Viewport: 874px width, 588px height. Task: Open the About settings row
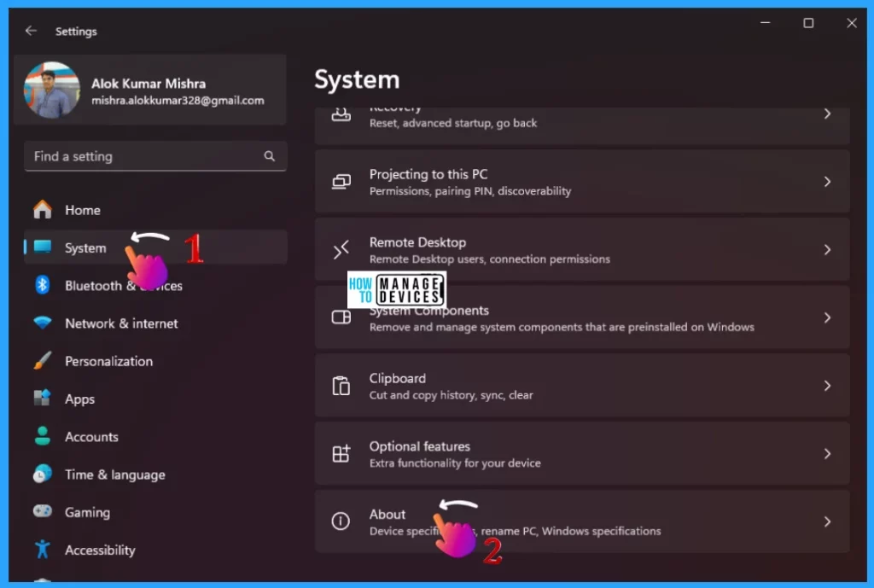click(x=580, y=521)
